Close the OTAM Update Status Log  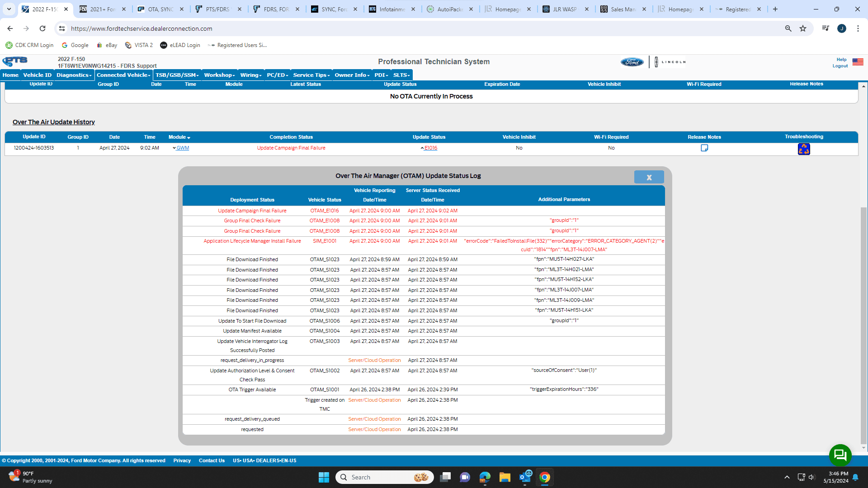coord(649,177)
